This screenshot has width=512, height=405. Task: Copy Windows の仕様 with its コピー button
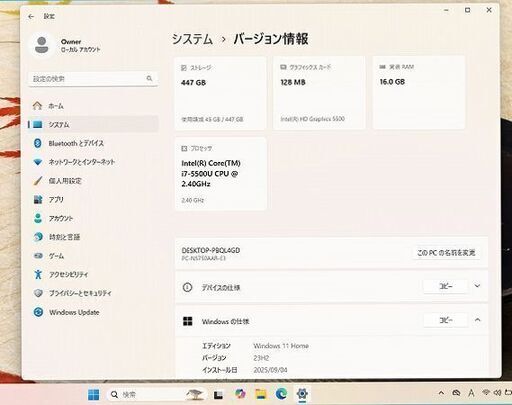point(446,320)
